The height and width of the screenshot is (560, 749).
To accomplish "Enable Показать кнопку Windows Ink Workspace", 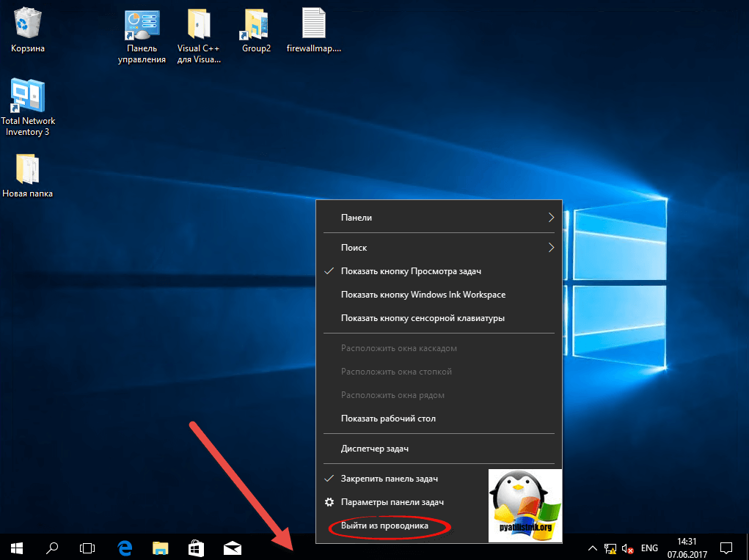I will coord(423,295).
